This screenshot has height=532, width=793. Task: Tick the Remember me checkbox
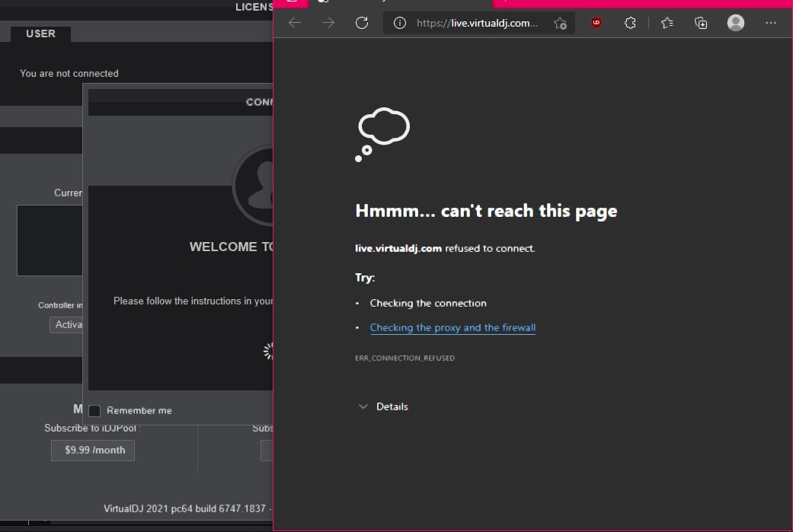(x=94, y=411)
